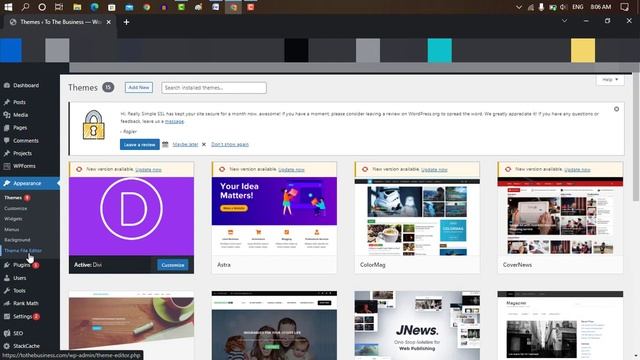Open the browser tab search chevron

click(x=564, y=21)
